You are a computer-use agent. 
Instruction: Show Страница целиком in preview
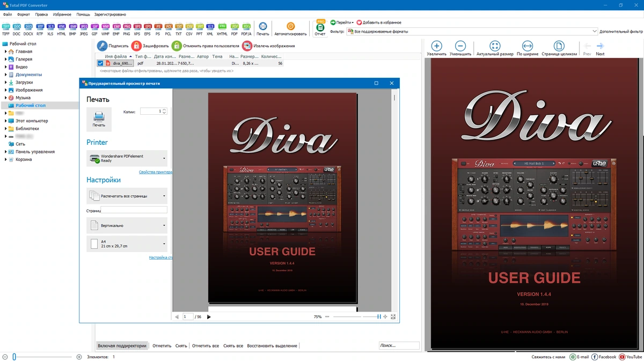click(x=559, y=48)
